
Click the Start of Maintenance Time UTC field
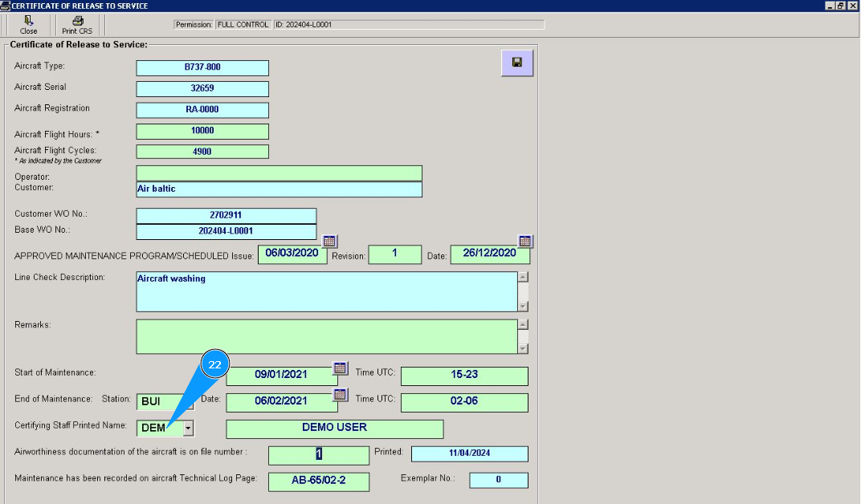[464, 376]
